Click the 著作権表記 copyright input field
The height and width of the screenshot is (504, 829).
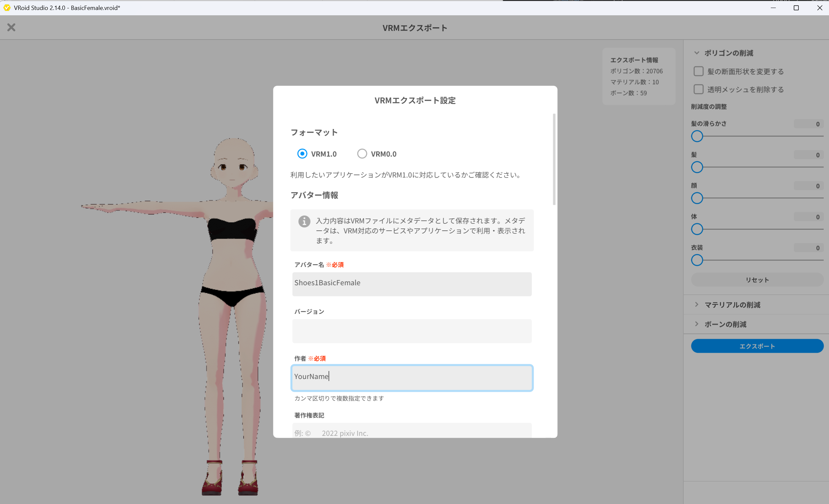coord(412,430)
